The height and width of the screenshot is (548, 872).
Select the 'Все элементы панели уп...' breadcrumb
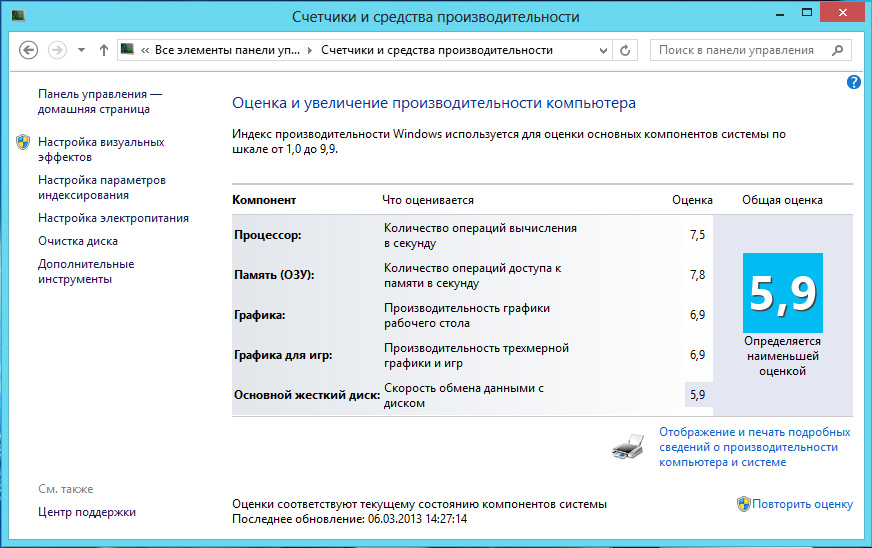click(x=227, y=50)
